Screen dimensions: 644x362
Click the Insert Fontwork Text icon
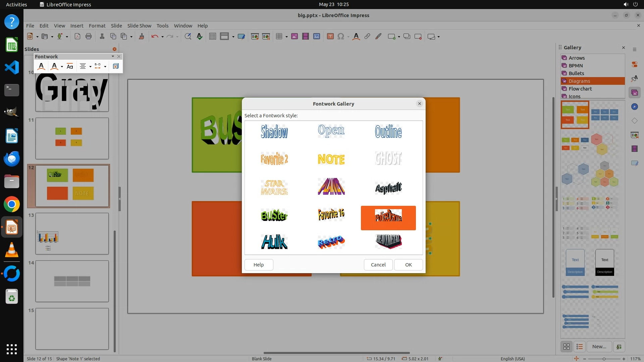point(41,66)
